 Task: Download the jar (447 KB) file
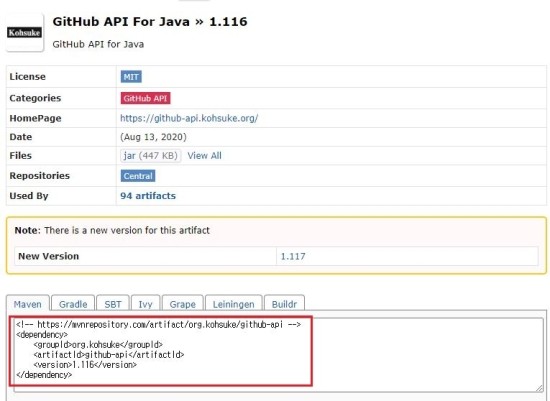(150, 155)
